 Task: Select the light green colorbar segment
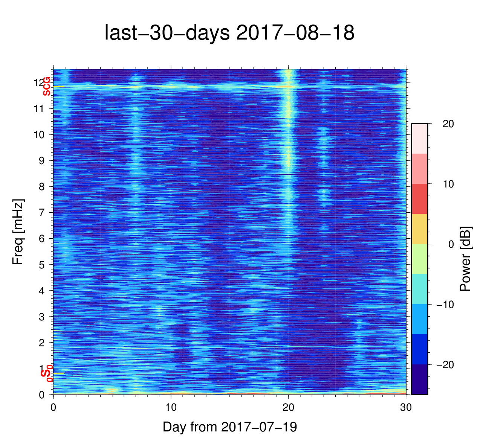(x=419, y=259)
